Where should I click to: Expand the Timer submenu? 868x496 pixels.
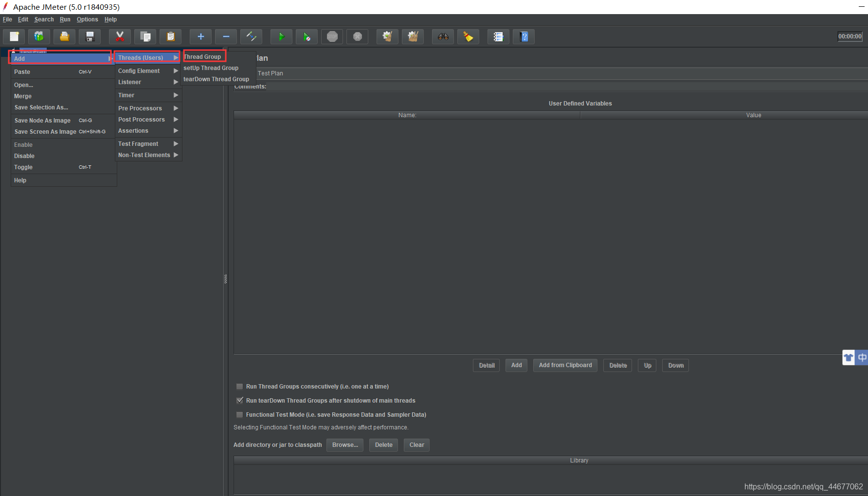click(148, 95)
